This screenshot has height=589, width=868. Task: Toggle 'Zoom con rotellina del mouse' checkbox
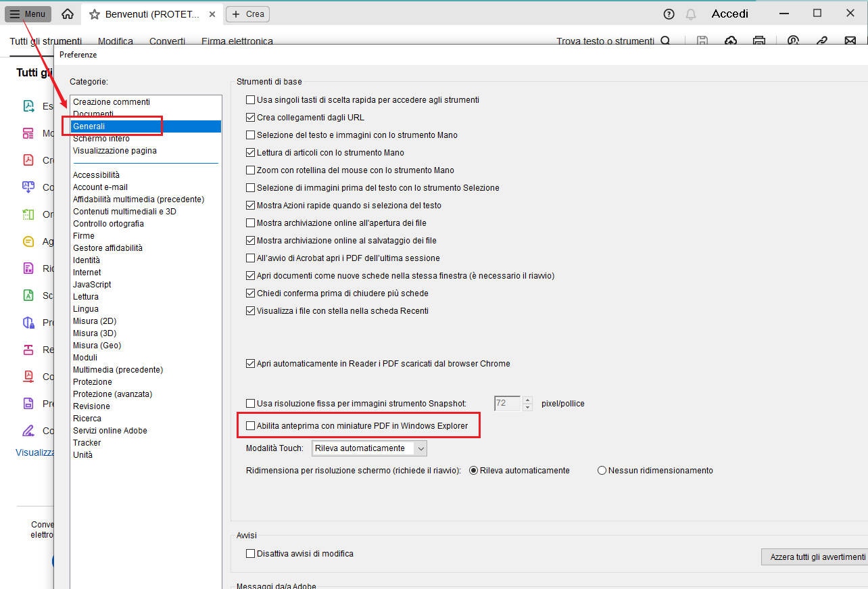[251, 170]
